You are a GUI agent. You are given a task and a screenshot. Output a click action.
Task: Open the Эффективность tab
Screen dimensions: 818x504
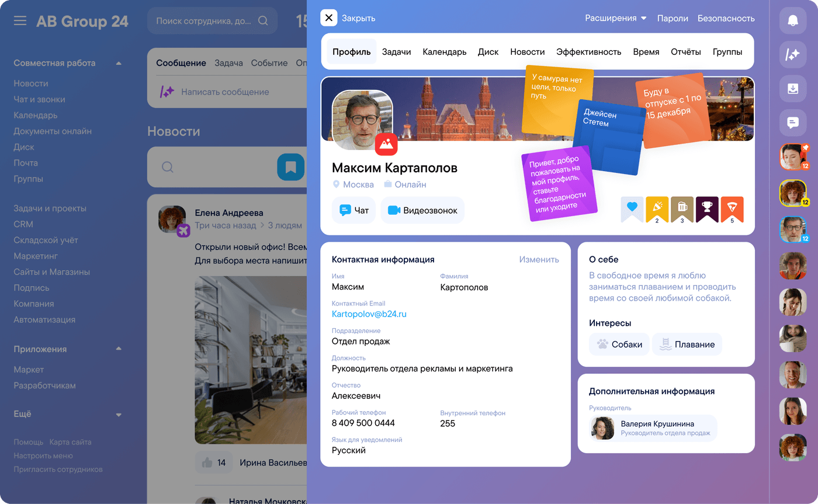click(588, 52)
